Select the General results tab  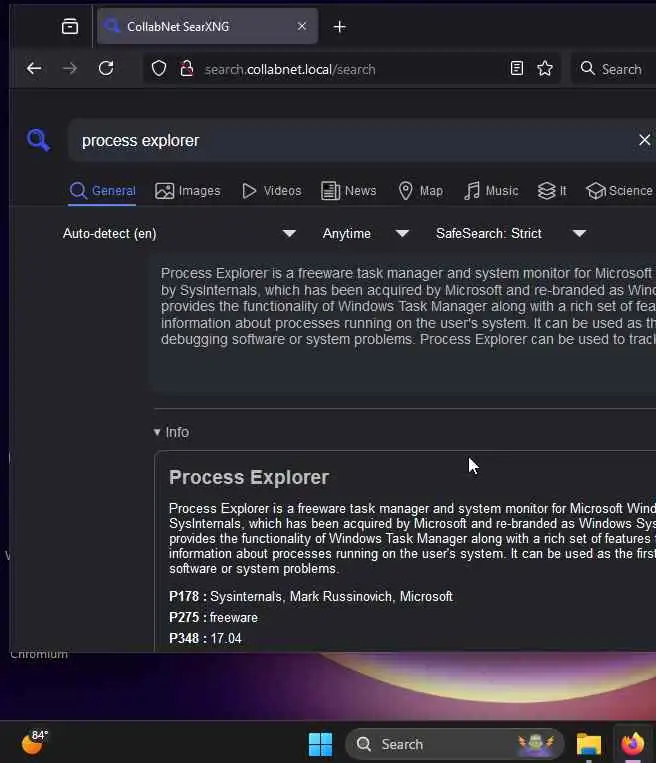coord(102,191)
